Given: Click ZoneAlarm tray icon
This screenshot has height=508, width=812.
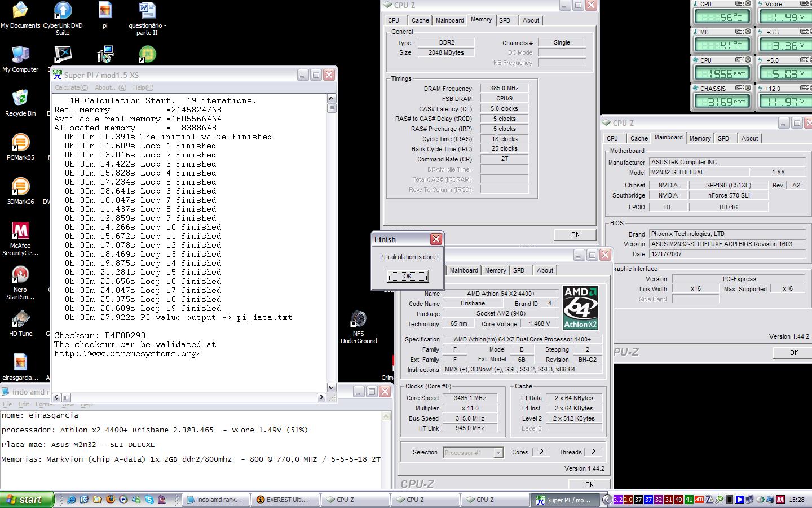Looking at the screenshot, I should (709, 500).
